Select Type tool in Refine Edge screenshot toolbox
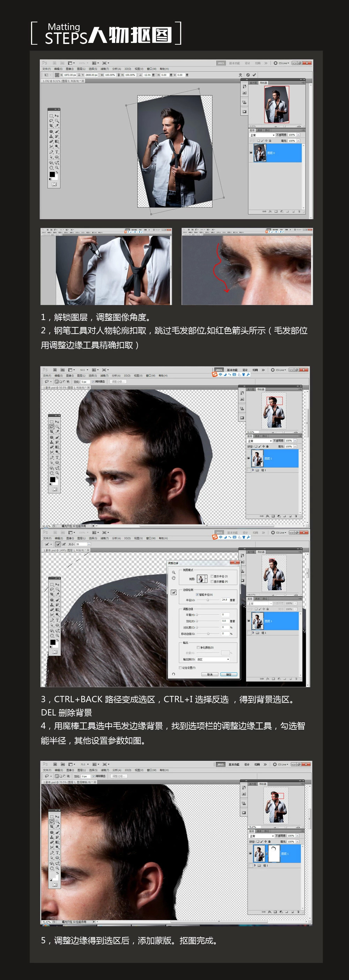 [57, 620]
